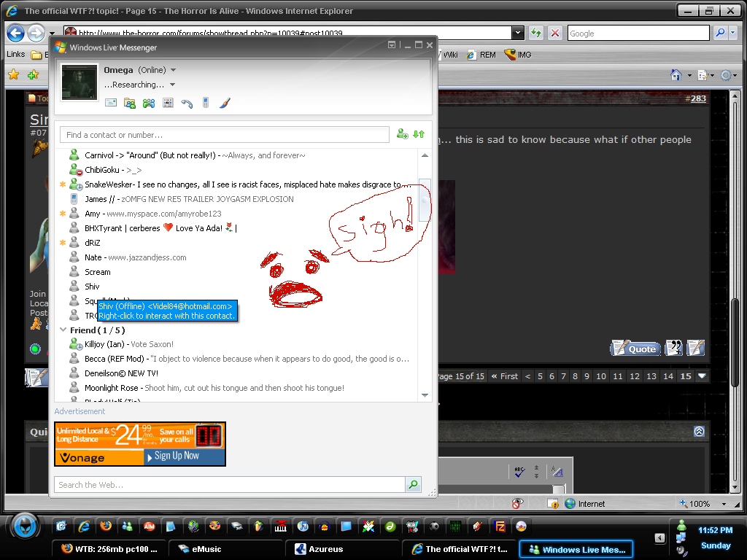
Task: Open the personal message dropdown beside Researching
Action: 173,85
